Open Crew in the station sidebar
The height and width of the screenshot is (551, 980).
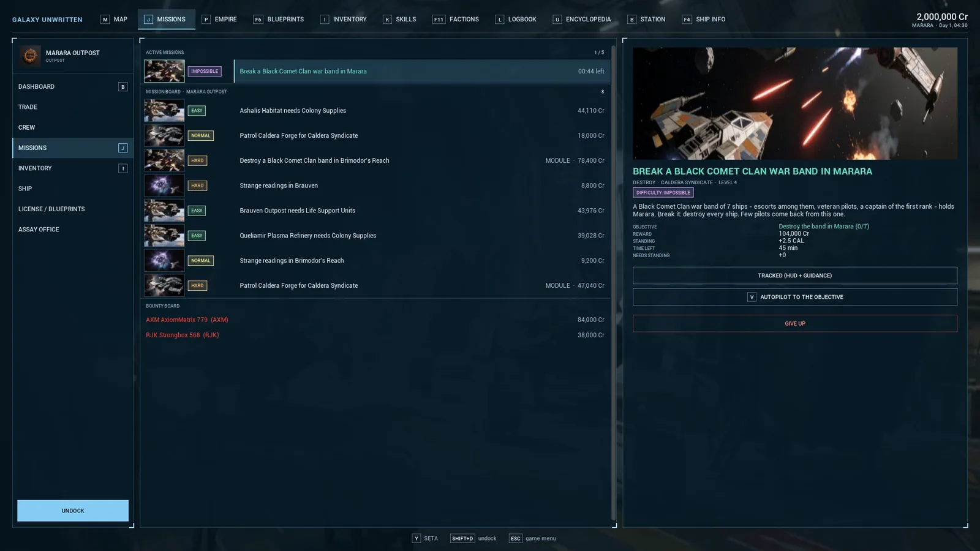73,127
